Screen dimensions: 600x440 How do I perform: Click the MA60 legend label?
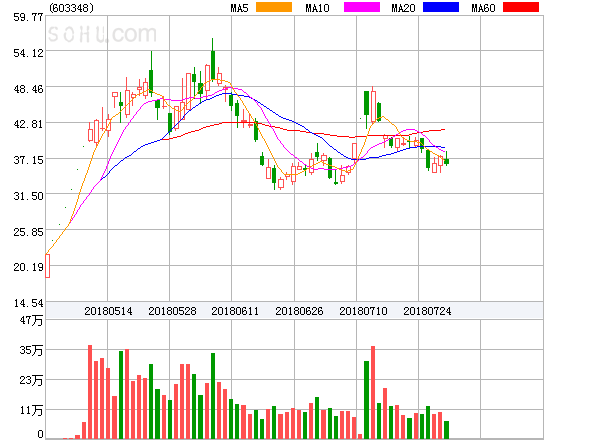coord(483,8)
